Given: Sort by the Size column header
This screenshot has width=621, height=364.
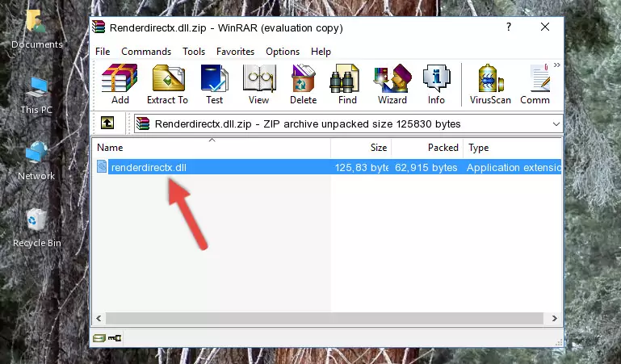Looking at the screenshot, I should pyautogui.click(x=361, y=148).
